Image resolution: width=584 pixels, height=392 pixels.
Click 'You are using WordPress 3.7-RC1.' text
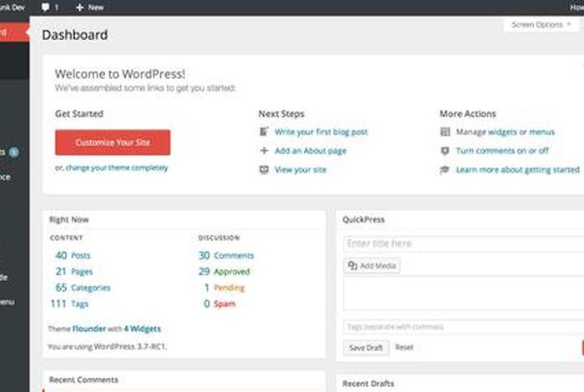pos(108,347)
